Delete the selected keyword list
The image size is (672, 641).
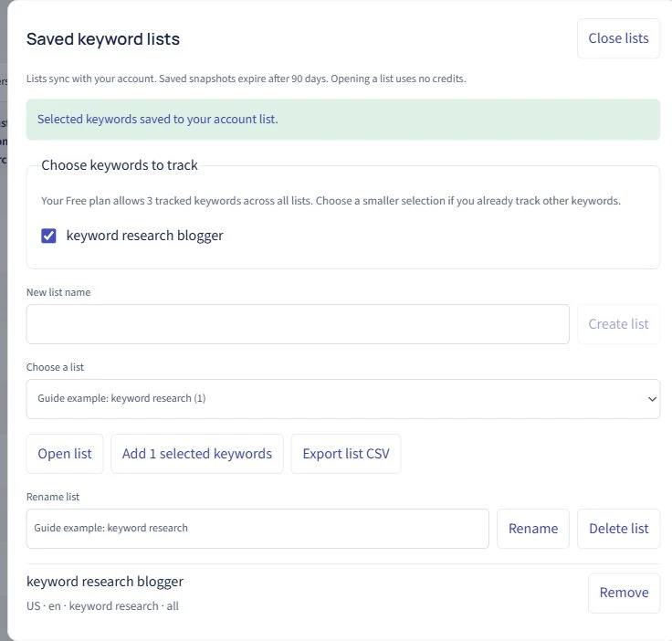[618, 529]
